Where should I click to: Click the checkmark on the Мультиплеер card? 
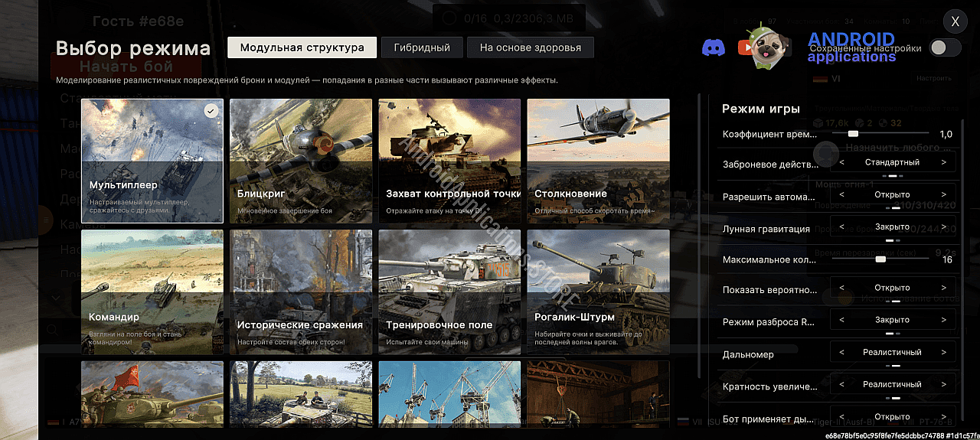(212, 111)
